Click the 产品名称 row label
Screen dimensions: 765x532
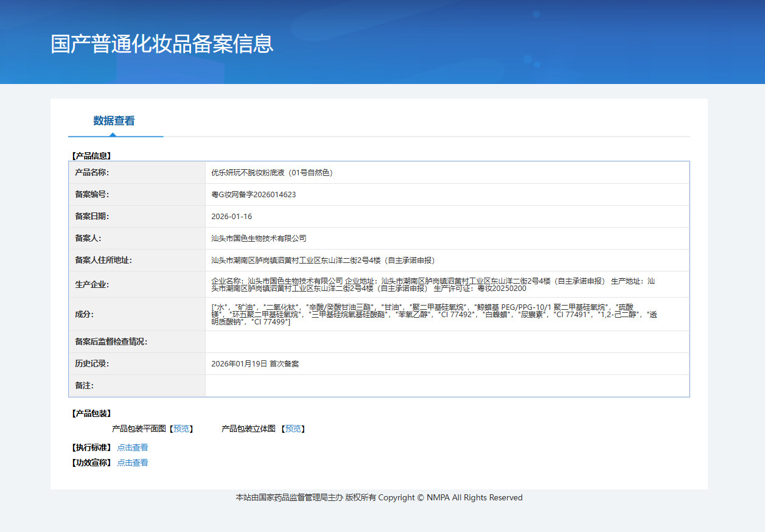coord(92,173)
